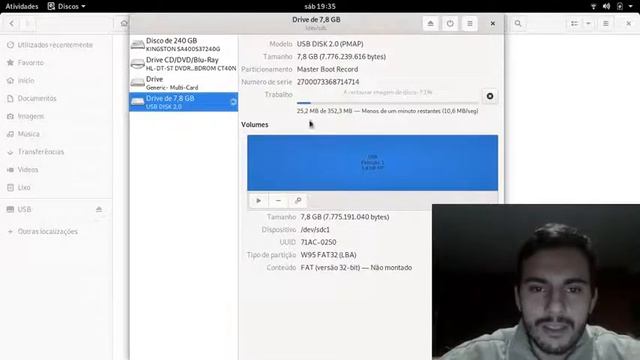
Task: Power off the drive using header button
Action: [x=450, y=24]
